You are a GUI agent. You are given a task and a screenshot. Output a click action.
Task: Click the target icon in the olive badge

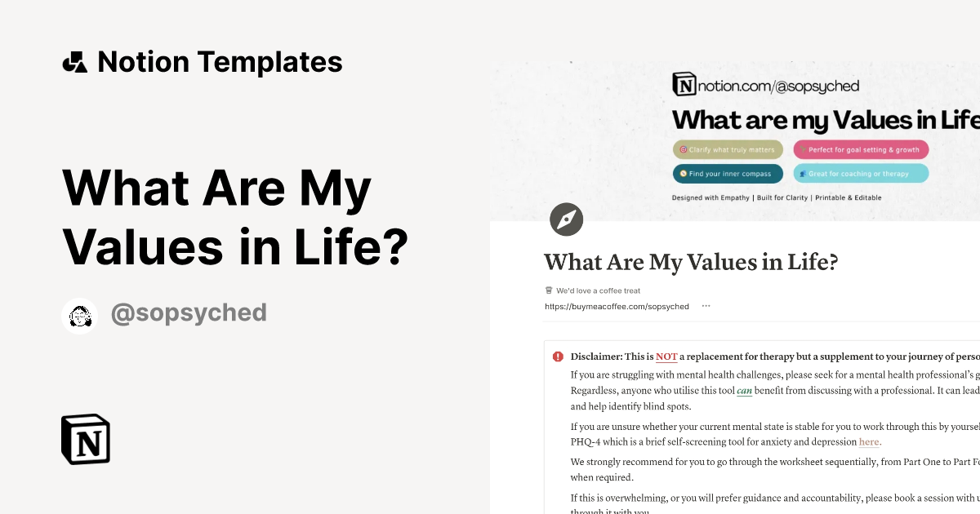tap(684, 149)
